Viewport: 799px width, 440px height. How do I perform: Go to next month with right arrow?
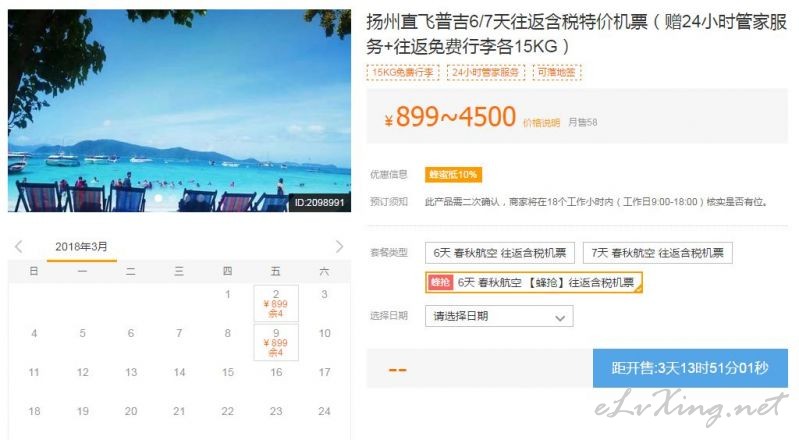pyautogui.click(x=339, y=247)
